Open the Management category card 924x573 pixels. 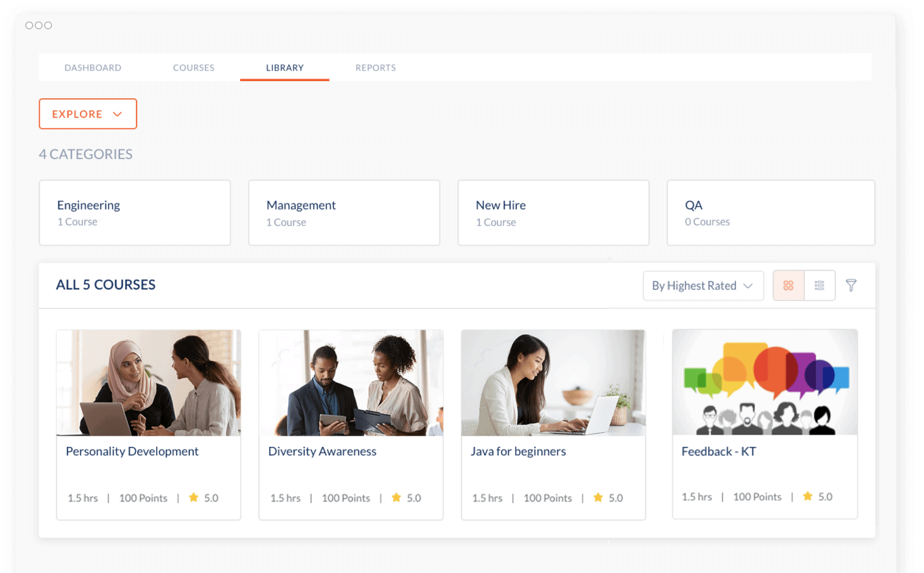(x=344, y=213)
